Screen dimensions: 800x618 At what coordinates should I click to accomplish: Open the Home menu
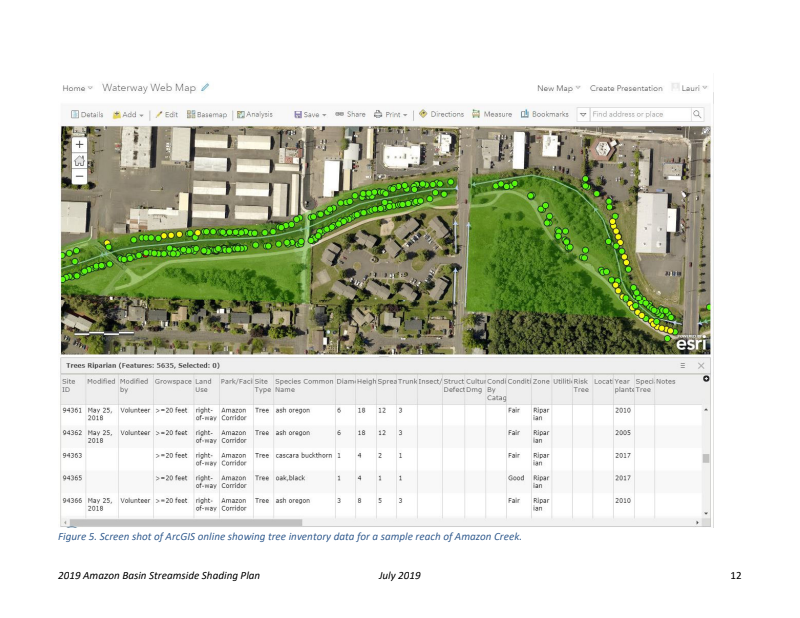(77, 88)
